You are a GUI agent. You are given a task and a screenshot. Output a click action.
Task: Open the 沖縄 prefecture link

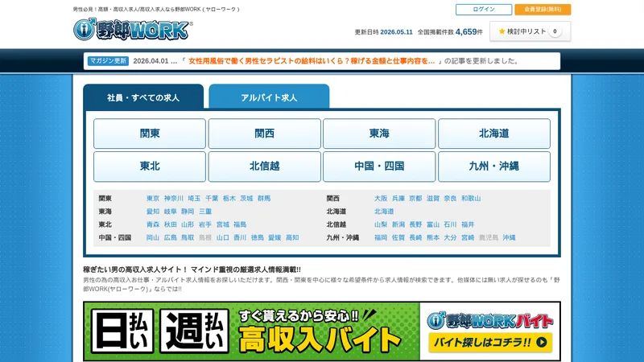click(510, 237)
